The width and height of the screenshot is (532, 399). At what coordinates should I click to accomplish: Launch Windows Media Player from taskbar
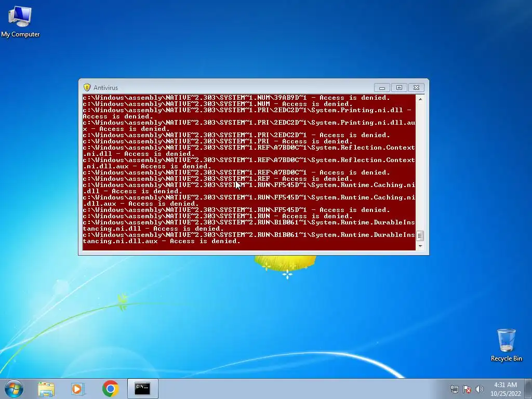[x=78, y=389]
